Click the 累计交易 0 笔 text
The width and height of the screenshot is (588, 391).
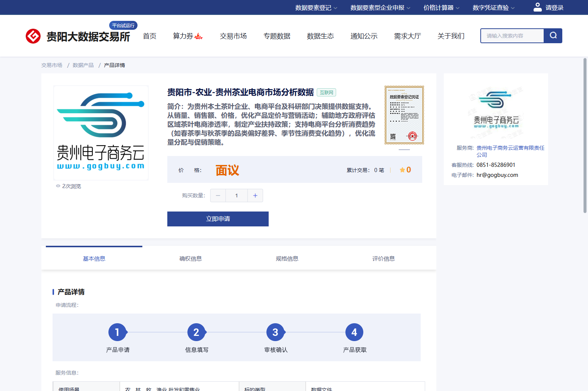coord(365,170)
